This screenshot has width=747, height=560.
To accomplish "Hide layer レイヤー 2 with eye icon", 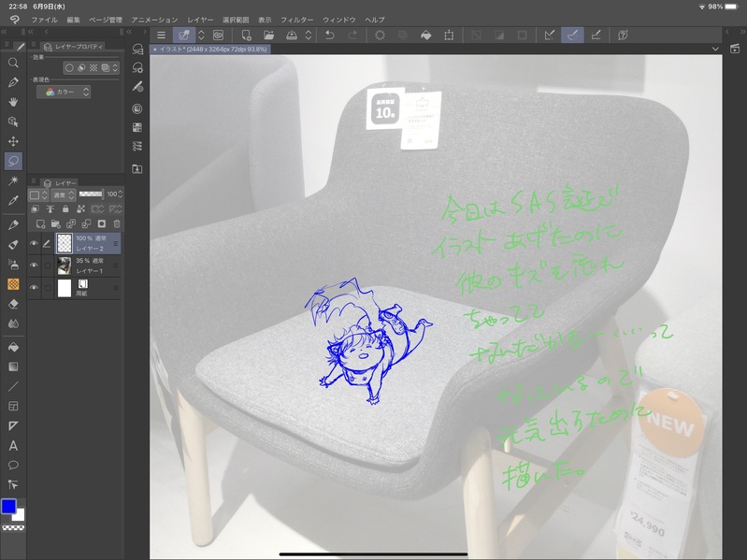I will pyautogui.click(x=34, y=243).
